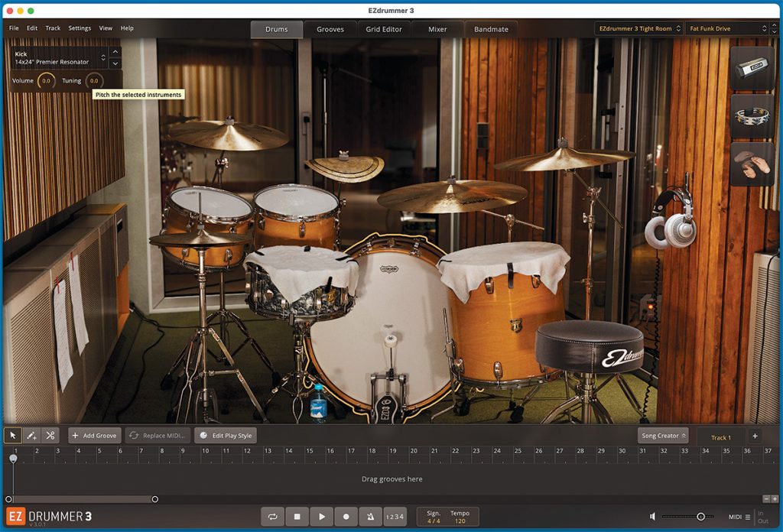Mute output using the speaker icon
The height and width of the screenshot is (532, 783).
pyautogui.click(x=652, y=517)
